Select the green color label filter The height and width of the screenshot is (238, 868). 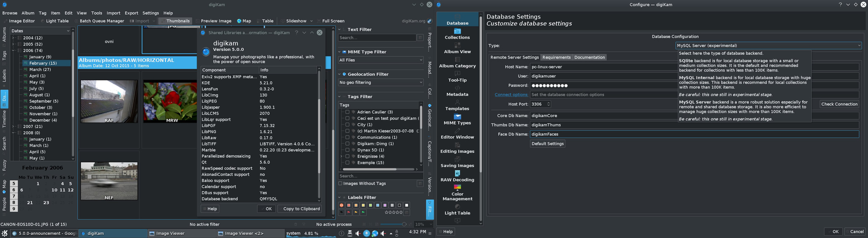pyautogui.click(x=370, y=205)
